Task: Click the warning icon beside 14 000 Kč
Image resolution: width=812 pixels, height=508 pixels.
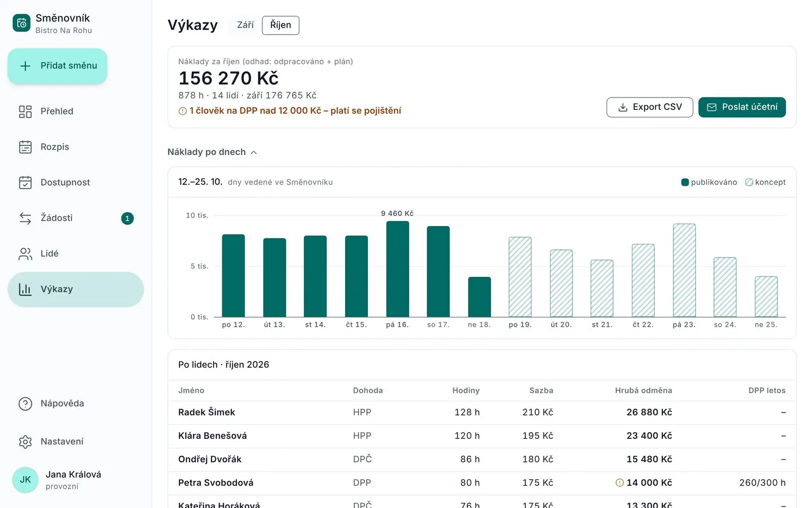Action: [619, 483]
